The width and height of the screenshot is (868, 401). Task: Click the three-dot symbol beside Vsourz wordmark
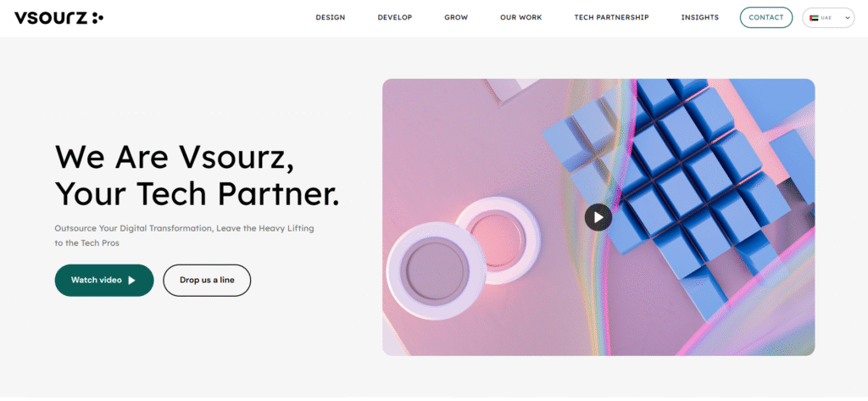[x=97, y=18]
